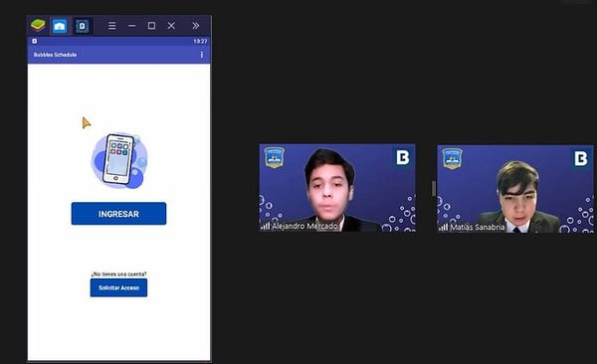Select Matías Sanabria's video tile
This screenshot has height=364, width=597.
(515, 189)
